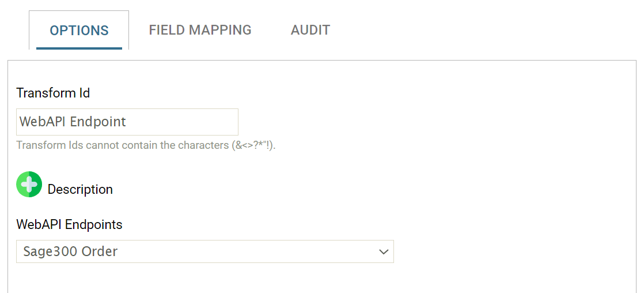The width and height of the screenshot is (644, 293).
Task: Click the Transform Id label
Action: click(x=53, y=93)
